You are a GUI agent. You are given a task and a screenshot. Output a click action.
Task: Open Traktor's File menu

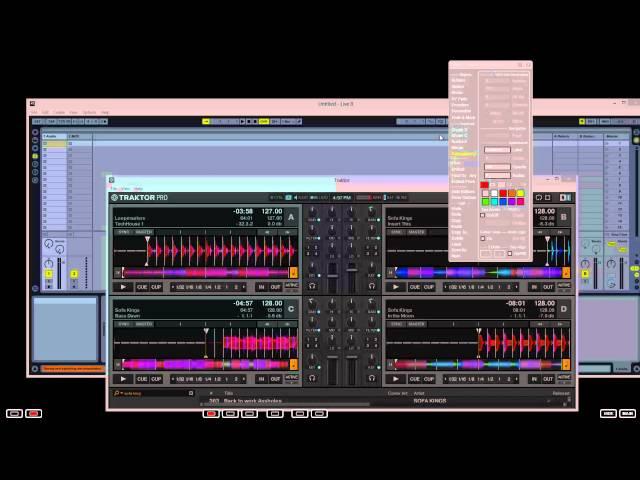coord(114,189)
